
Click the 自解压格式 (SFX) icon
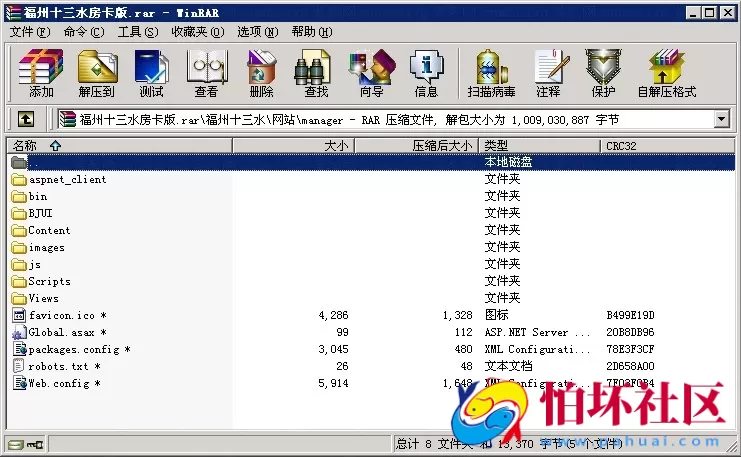pos(667,73)
